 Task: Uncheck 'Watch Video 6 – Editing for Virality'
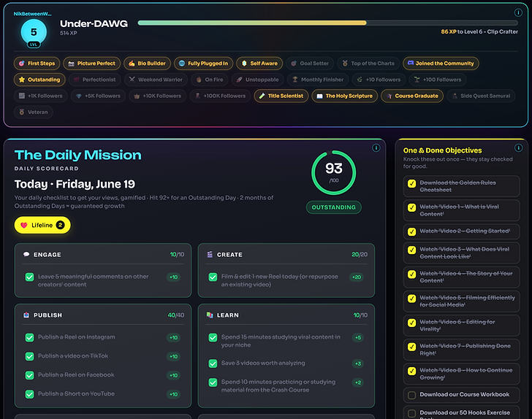(x=412, y=323)
